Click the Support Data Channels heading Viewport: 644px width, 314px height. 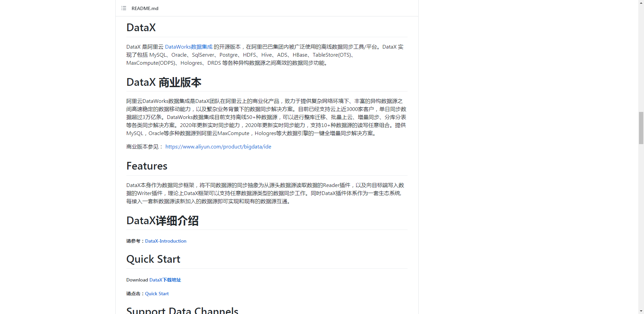[x=182, y=310]
